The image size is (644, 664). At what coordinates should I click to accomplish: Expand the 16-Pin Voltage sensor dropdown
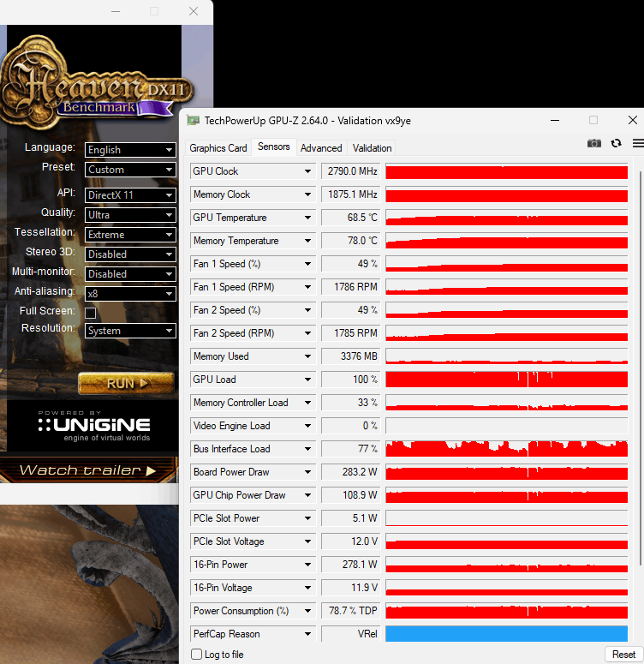pos(307,588)
